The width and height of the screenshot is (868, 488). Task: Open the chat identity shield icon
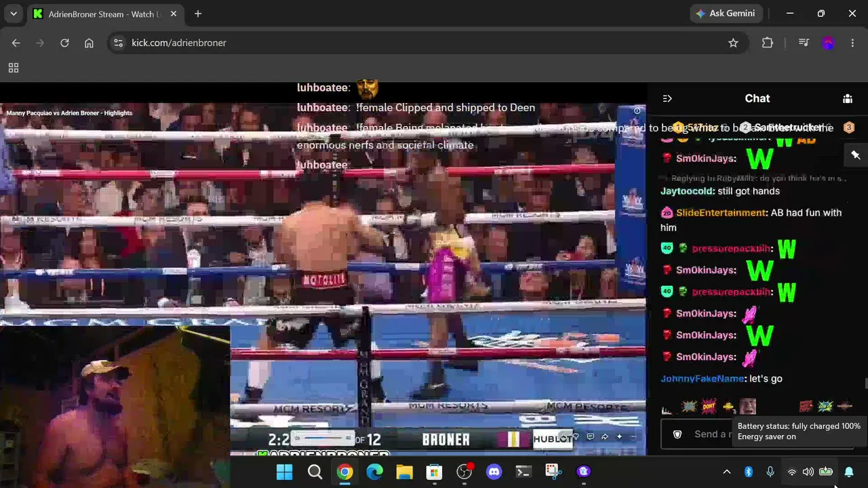tap(677, 434)
